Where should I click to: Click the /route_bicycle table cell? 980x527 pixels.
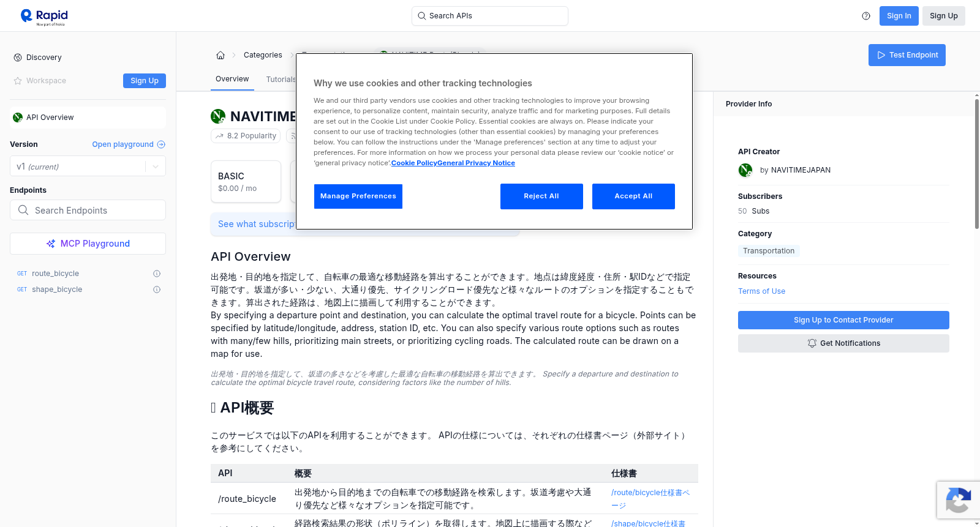(x=247, y=499)
